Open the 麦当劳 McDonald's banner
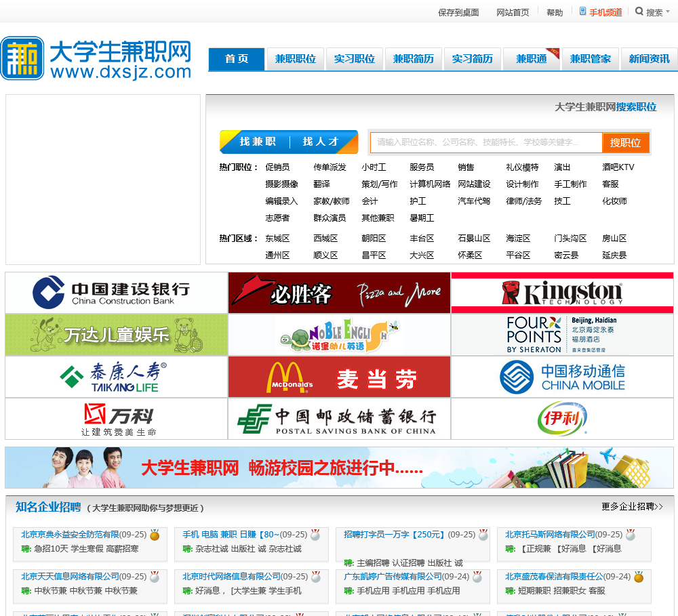 339,377
